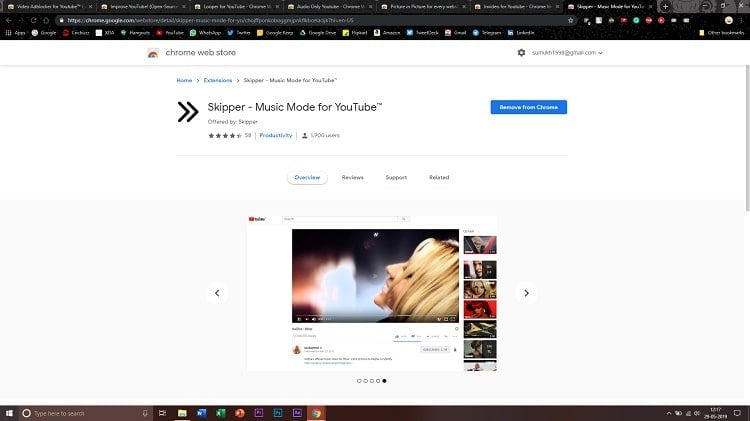This screenshot has height=421, width=750.
Task: Open Microsoft Word from the taskbar
Action: pyautogui.click(x=201, y=413)
